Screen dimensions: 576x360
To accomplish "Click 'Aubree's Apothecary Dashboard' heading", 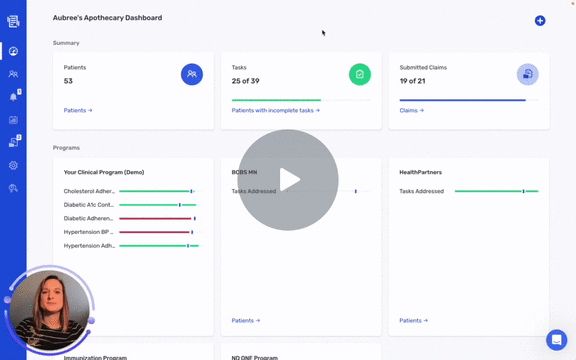I will tap(107, 18).
